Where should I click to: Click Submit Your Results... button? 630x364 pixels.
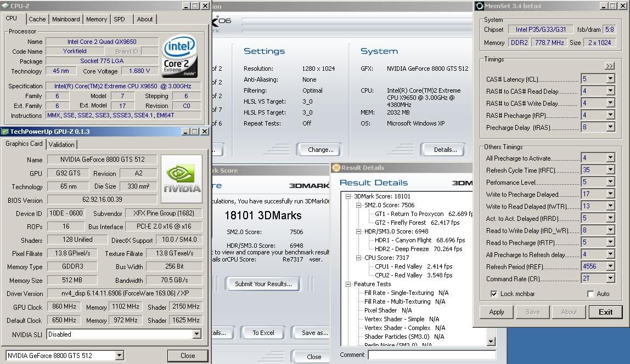click(x=263, y=284)
